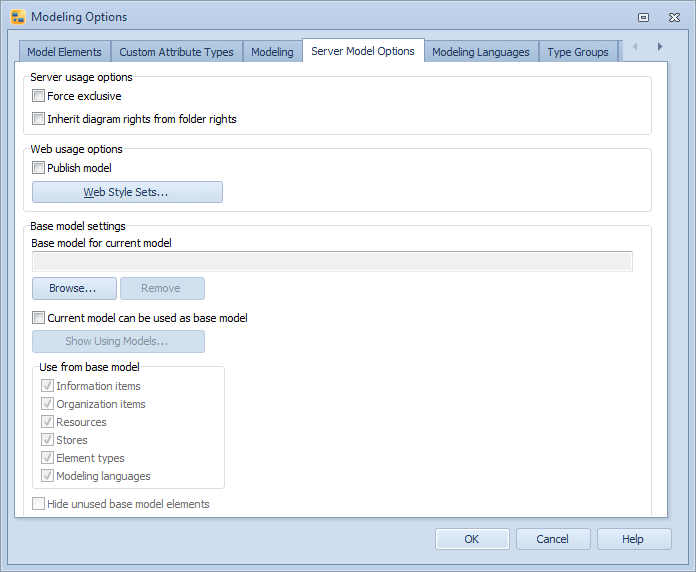Toggle Inherit diagram rights from folder rights
Screen dimensions: 696x572
click(38, 119)
